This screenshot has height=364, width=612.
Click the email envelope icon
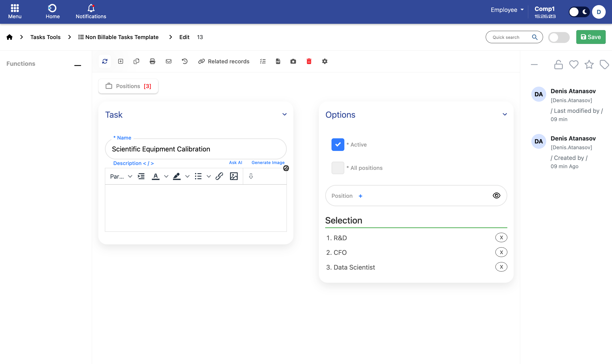coord(168,61)
